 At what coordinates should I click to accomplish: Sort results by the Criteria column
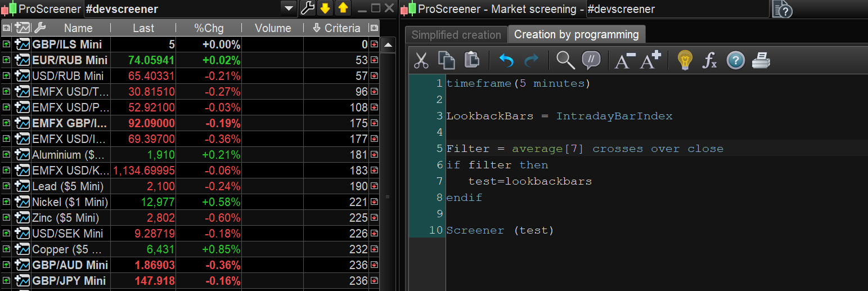[x=336, y=28]
